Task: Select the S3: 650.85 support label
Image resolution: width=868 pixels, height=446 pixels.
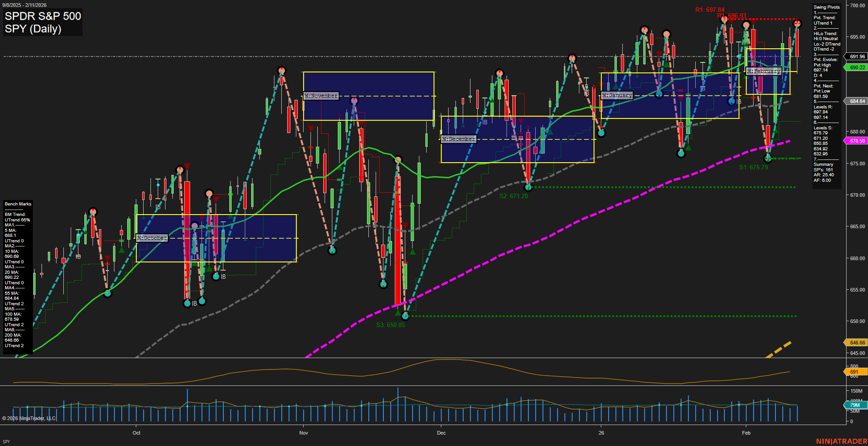Action: pyautogui.click(x=390, y=325)
